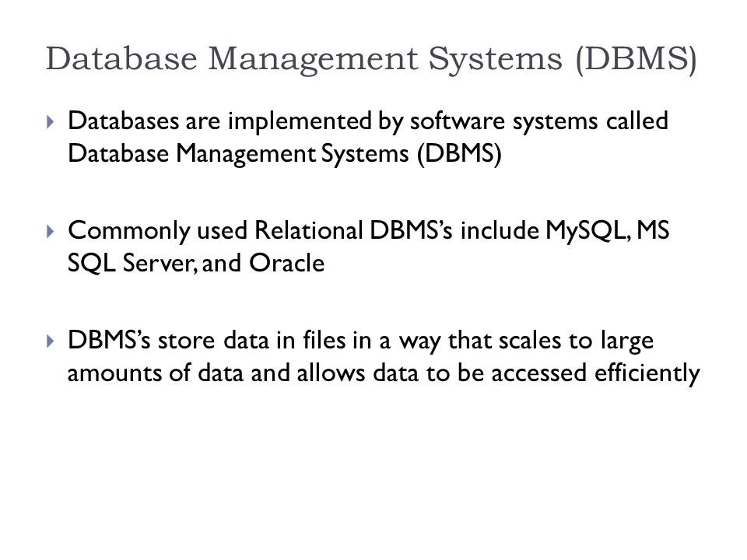The width and height of the screenshot is (747, 560).
Task: Click the bullet arrow before 'DBMS's store data'
Action: coord(51,341)
